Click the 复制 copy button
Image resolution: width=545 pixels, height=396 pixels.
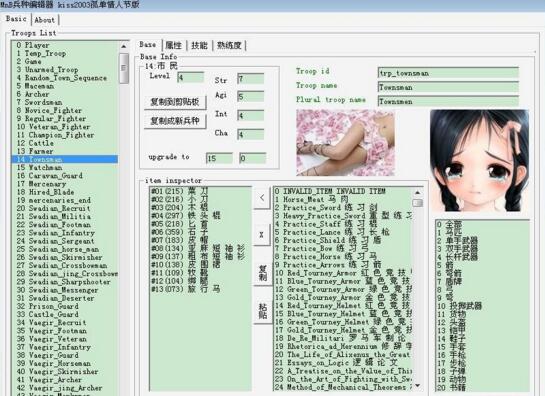coord(262,273)
